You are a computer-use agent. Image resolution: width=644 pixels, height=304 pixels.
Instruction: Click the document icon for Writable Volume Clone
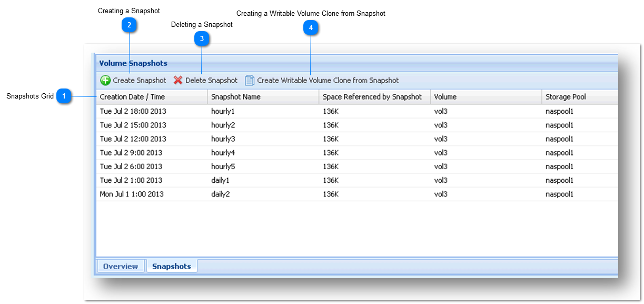pyautogui.click(x=246, y=80)
